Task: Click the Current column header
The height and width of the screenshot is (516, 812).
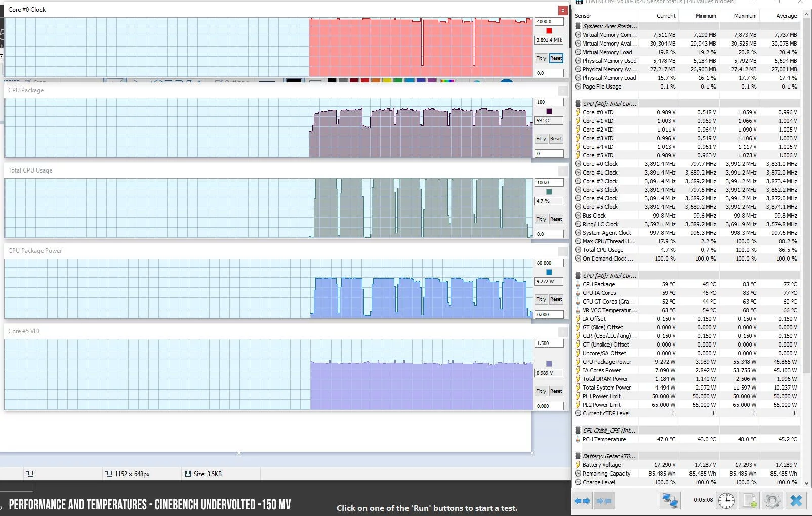Action: point(658,16)
